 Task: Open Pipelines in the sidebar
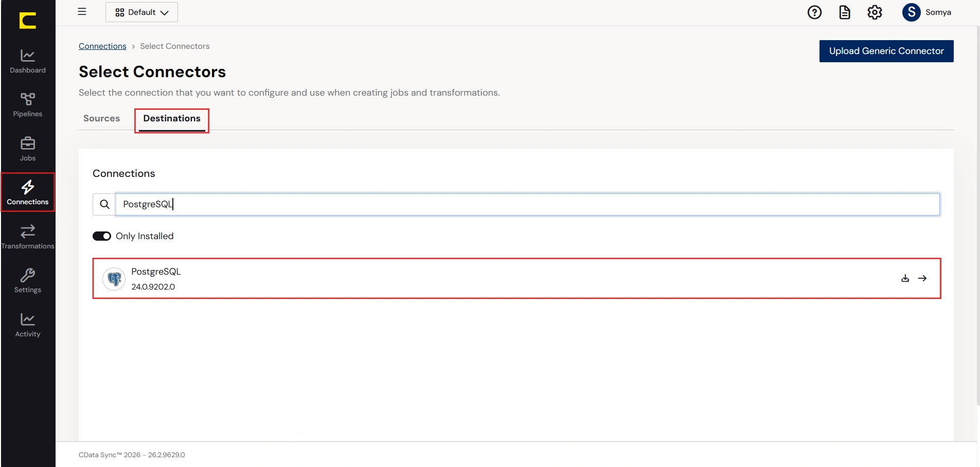[x=28, y=105]
